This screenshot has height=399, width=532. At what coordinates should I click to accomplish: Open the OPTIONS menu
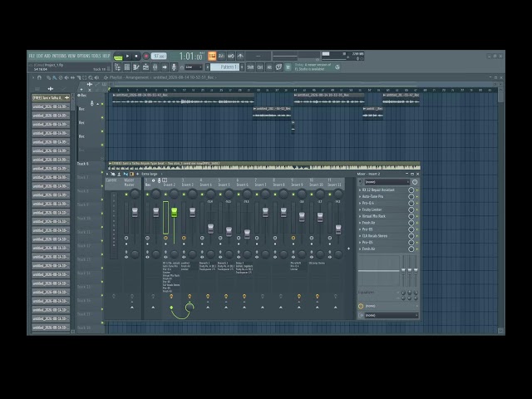click(83, 56)
